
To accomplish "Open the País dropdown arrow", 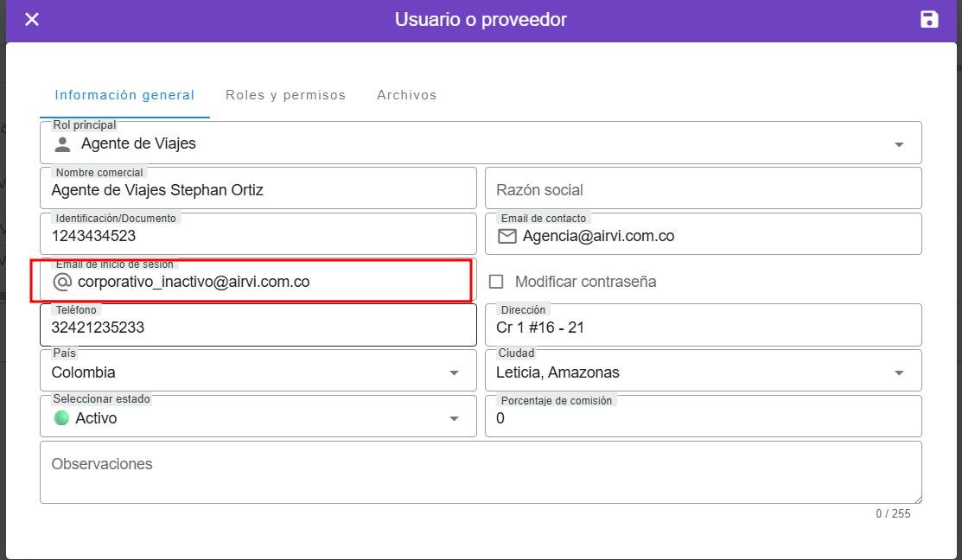I will click(454, 373).
